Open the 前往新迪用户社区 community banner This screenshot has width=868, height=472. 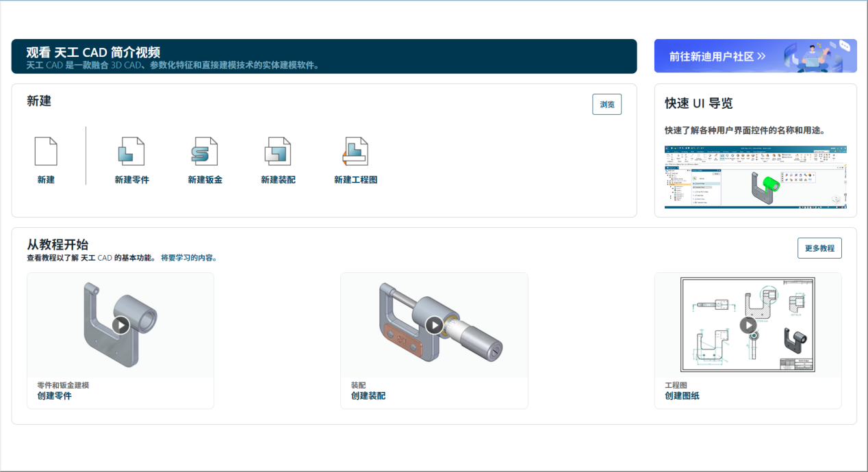click(x=755, y=56)
